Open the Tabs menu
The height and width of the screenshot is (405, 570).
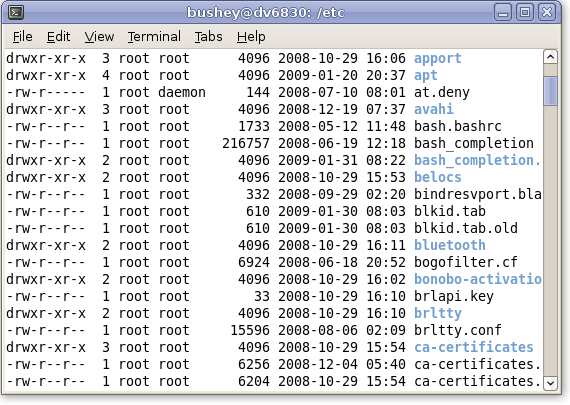click(x=208, y=37)
